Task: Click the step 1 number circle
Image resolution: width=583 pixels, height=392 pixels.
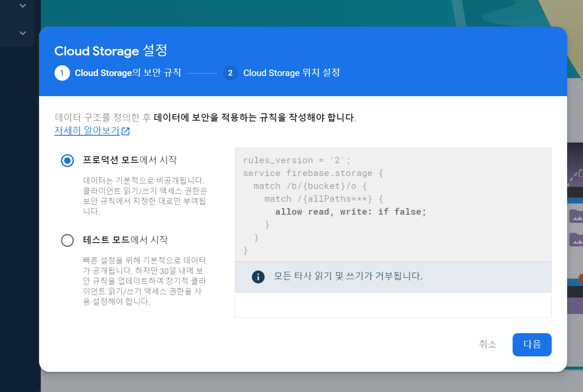Action: point(62,73)
